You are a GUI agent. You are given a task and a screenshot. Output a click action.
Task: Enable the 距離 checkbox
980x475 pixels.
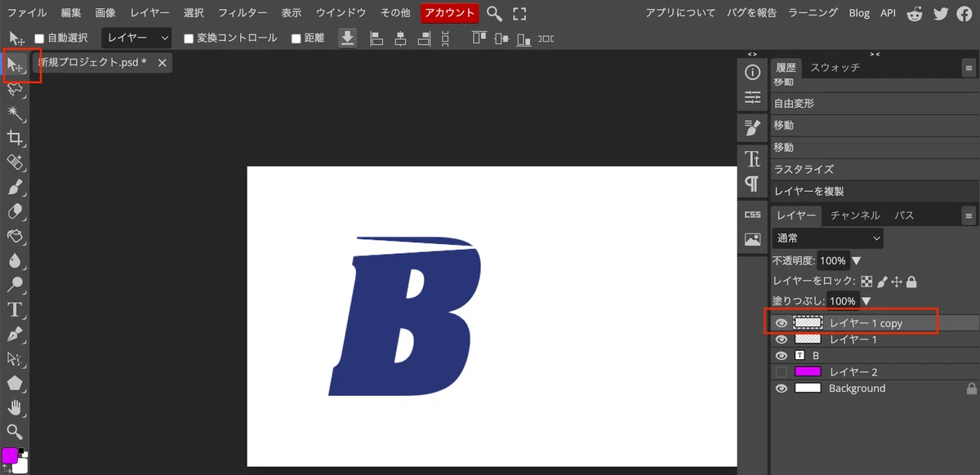(x=296, y=38)
